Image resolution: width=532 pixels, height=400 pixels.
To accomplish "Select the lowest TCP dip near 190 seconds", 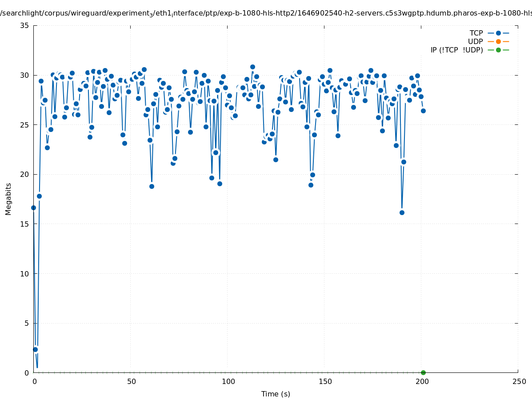I will (x=402, y=212).
